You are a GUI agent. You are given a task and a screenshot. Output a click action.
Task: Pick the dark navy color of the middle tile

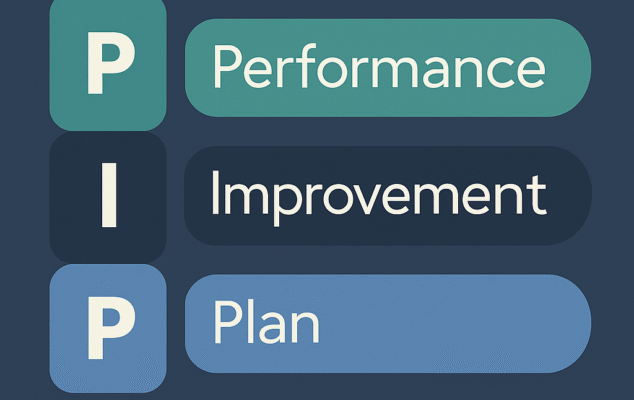point(70,240)
